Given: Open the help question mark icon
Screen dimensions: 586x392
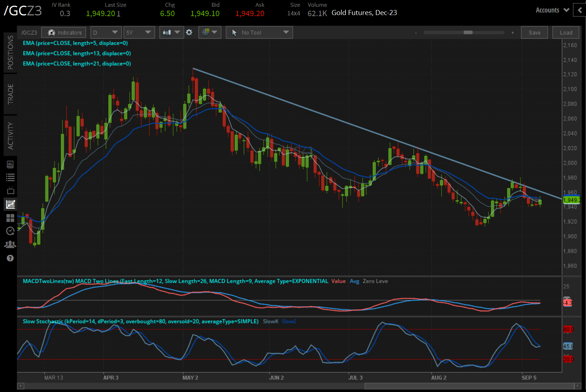Looking at the screenshot, I should [x=10, y=258].
